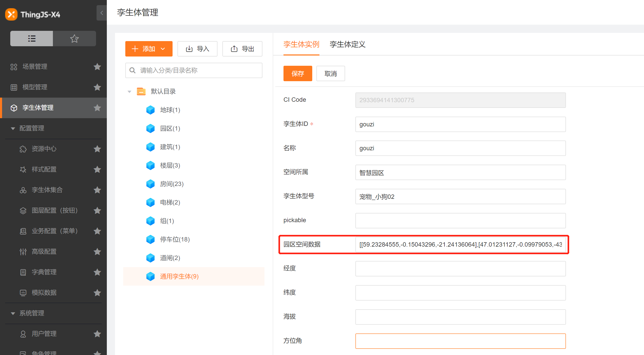Viewport: 644px width, 355px height.
Task: Switch to the favorites star view
Action: [74, 39]
